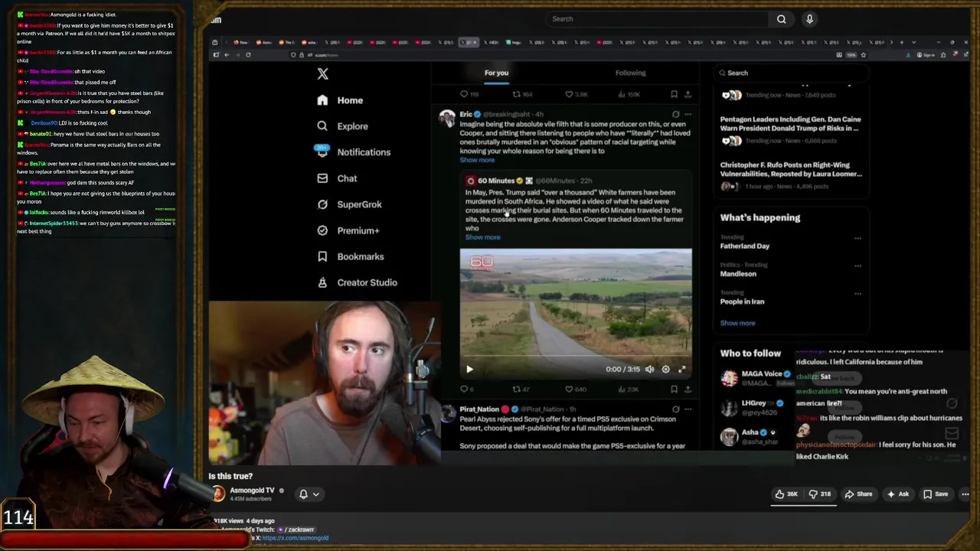Click Share button under YouTube video
This screenshot has height=551, width=980.
tap(858, 494)
